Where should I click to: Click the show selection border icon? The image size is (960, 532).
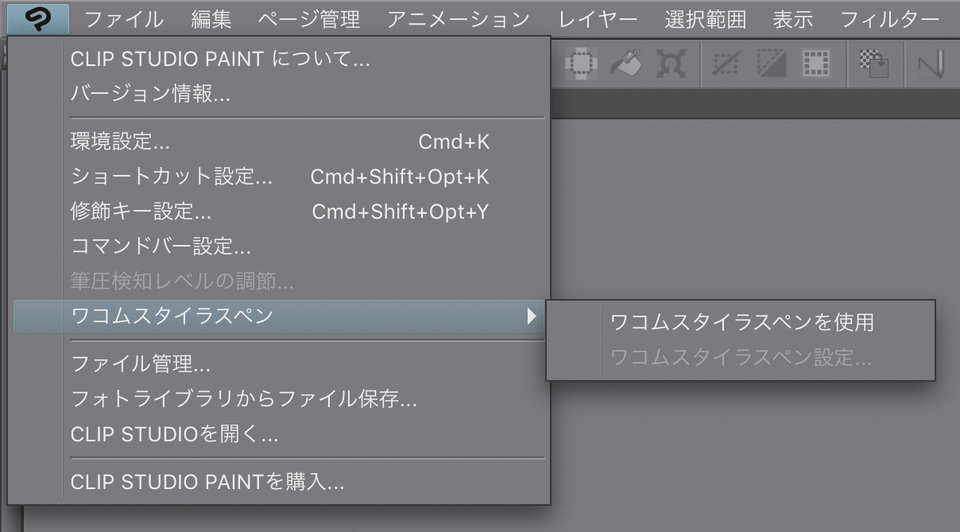click(x=816, y=64)
